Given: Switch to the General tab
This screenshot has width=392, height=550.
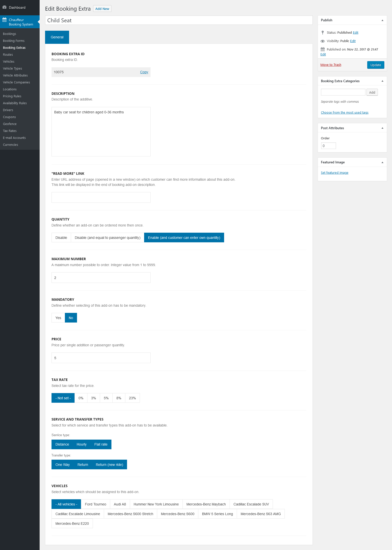Looking at the screenshot, I should tap(57, 37).
